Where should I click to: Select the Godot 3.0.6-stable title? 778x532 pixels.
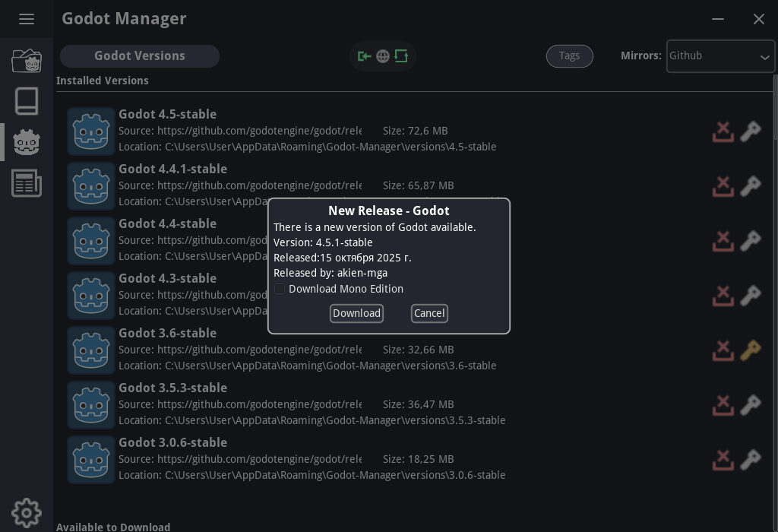click(173, 442)
